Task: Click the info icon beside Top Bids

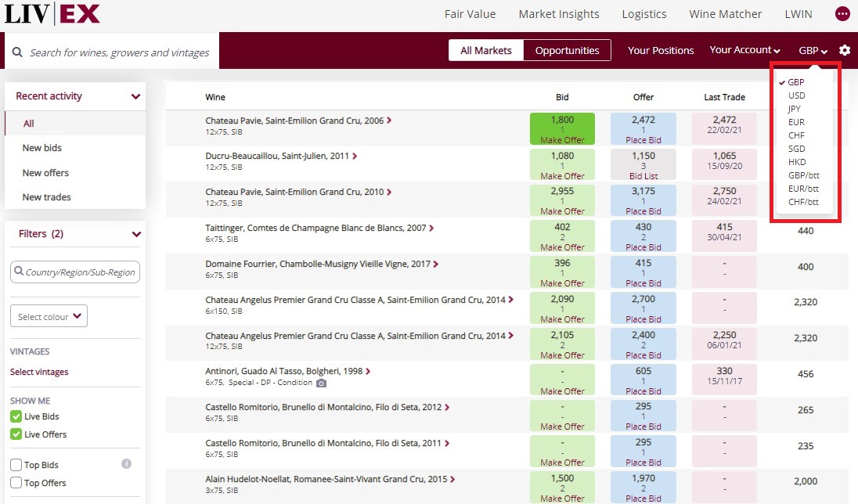Action: click(126, 464)
